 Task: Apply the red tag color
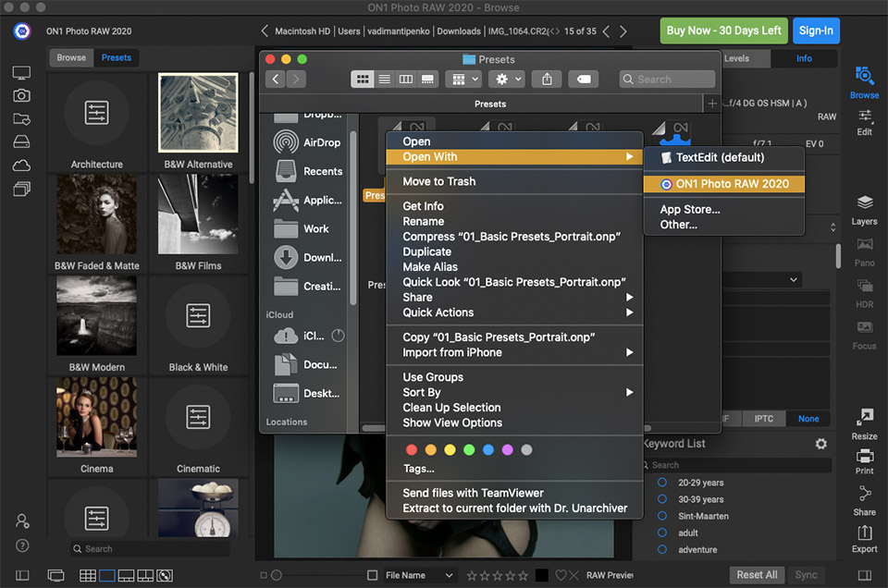tap(412, 450)
